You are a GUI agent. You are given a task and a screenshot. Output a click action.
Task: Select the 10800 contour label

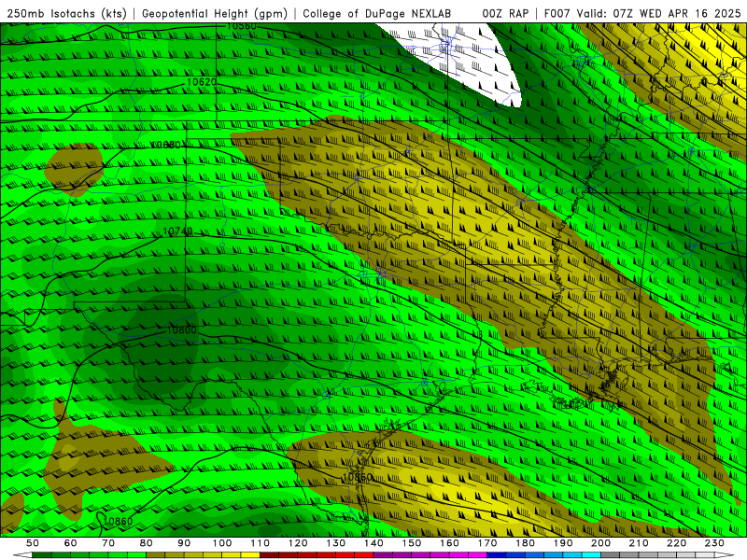[x=181, y=330]
